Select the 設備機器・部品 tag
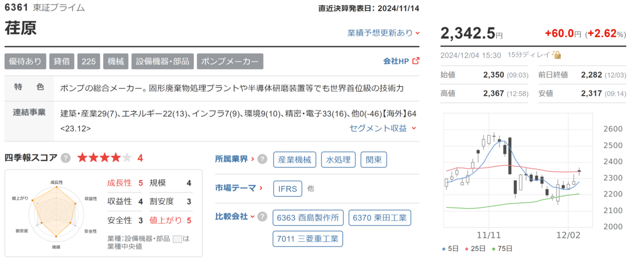The image size is (644, 259). coord(162,61)
